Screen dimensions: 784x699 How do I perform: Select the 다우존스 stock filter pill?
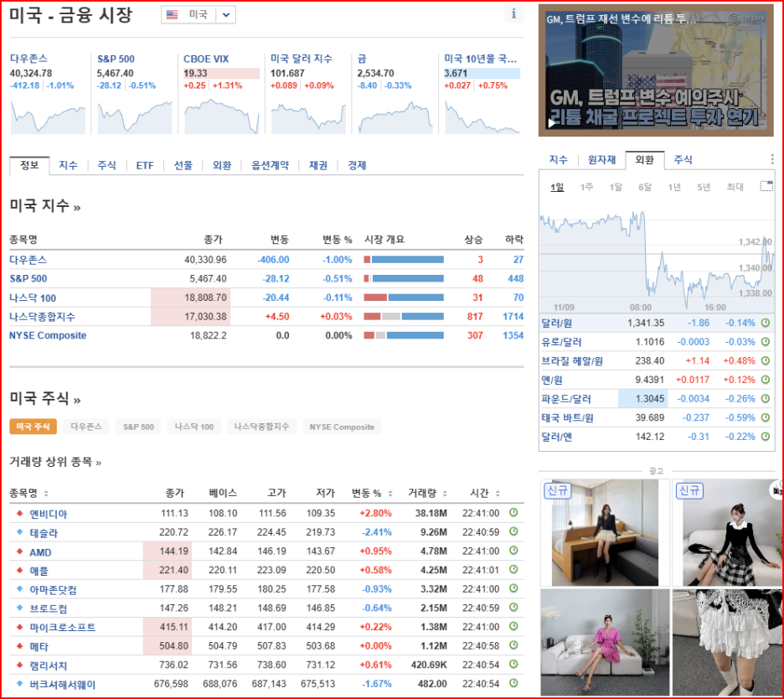(86, 427)
